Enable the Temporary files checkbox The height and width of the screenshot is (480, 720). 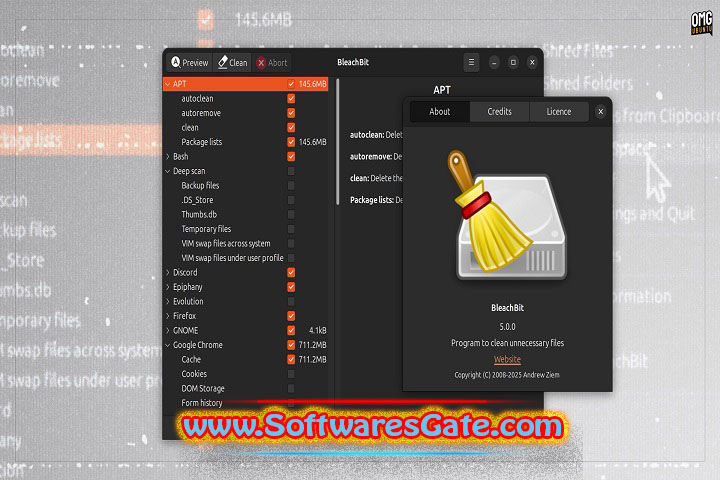coord(291,229)
